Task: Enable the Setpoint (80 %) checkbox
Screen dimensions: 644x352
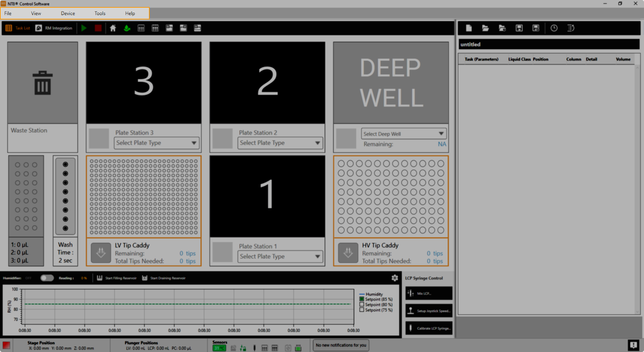Action: coord(362,304)
